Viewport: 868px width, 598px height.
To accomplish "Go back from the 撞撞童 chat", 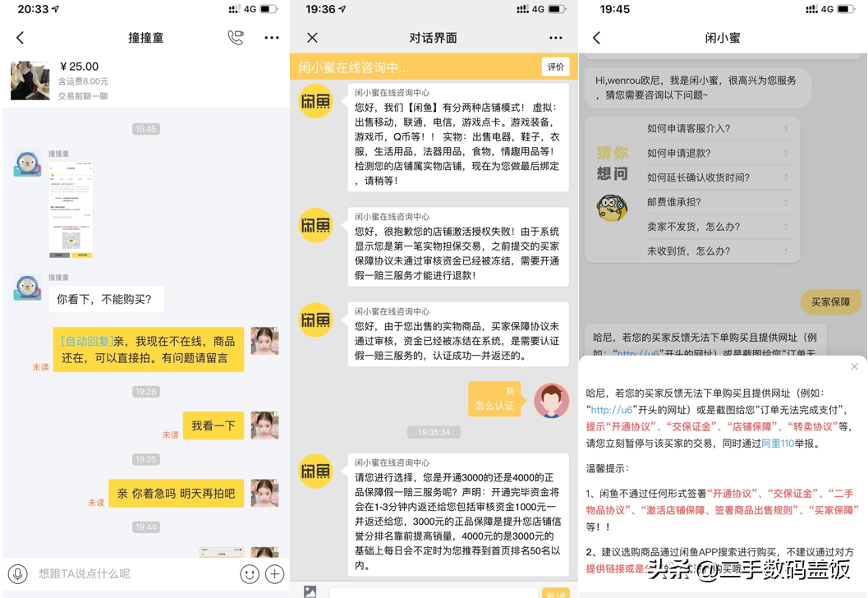I will click(20, 38).
